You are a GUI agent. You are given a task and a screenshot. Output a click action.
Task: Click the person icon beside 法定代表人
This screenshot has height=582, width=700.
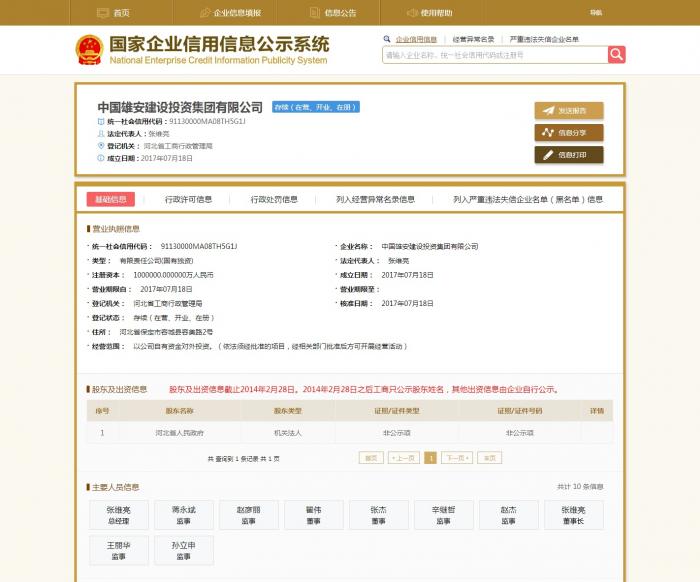pyautogui.click(x=101, y=133)
